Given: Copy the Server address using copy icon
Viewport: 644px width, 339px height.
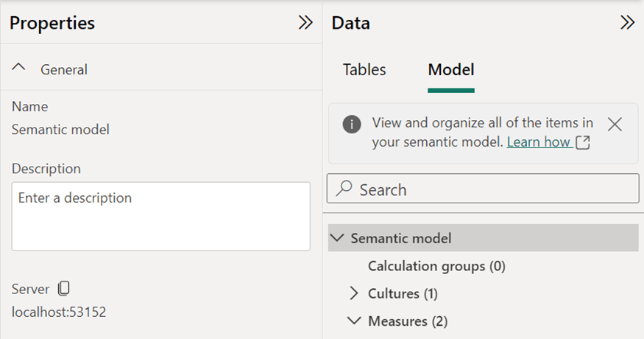Looking at the screenshot, I should [x=64, y=289].
